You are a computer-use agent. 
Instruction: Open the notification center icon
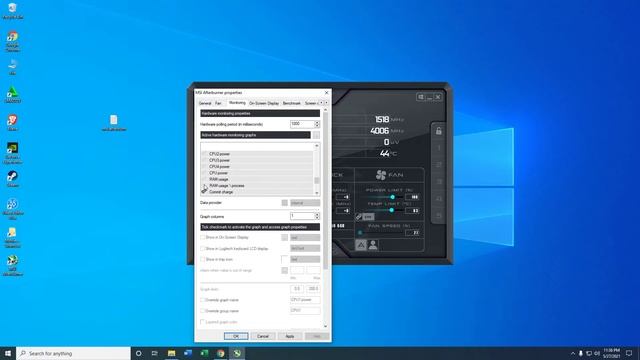[629, 353]
